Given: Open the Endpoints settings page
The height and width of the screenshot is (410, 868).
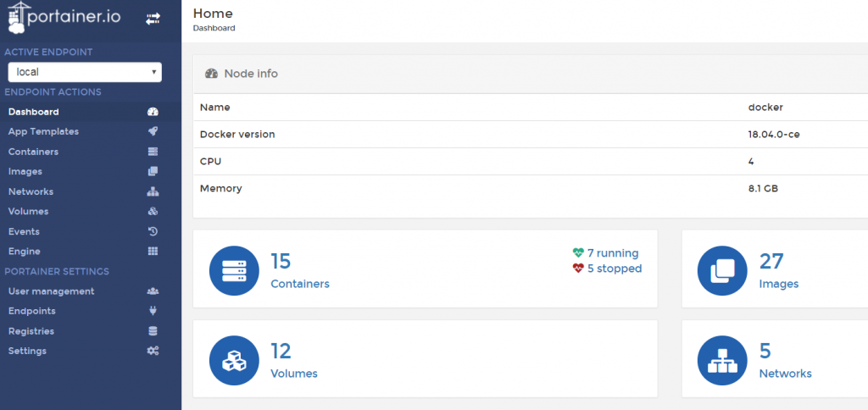Looking at the screenshot, I should click(x=84, y=311).
